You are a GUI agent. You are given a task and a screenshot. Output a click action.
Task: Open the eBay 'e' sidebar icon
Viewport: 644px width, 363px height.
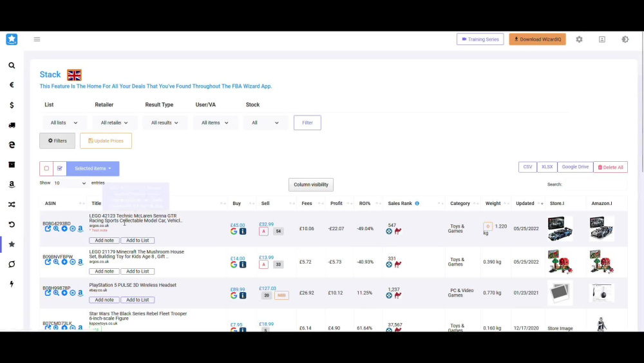click(x=12, y=144)
